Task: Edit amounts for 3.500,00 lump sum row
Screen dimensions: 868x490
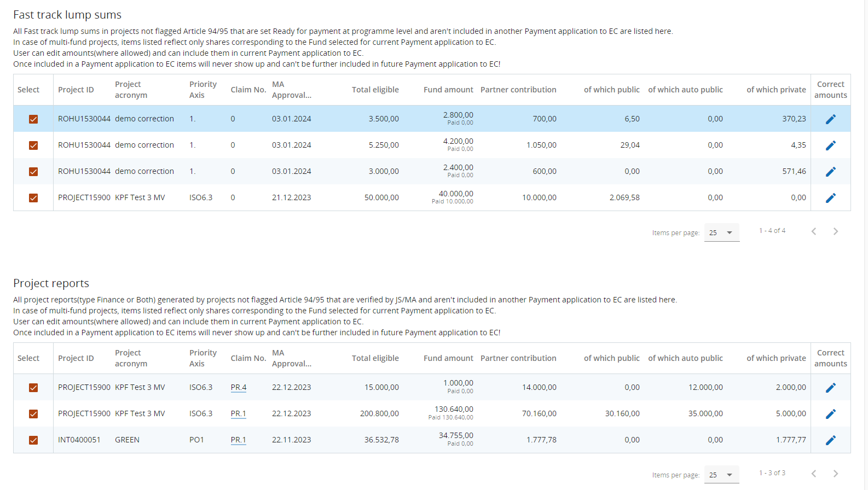Action: tap(830, 119)
